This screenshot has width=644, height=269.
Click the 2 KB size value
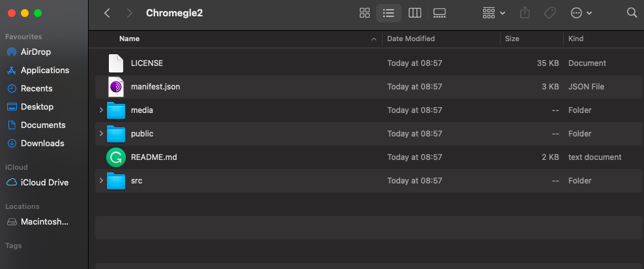pos(550,157)
